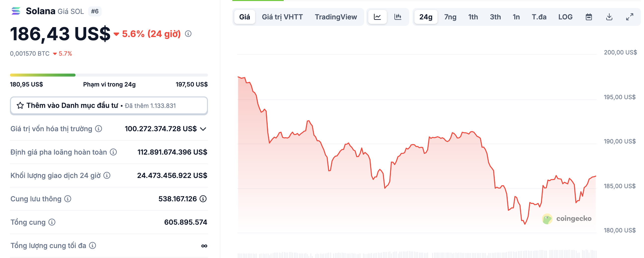Select the 7ng time range
The image size is (644, 258).
pyautogui.click(x=450, y=17)
